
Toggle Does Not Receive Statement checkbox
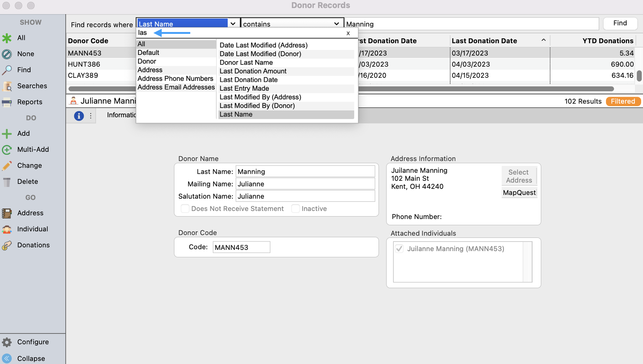185,209
